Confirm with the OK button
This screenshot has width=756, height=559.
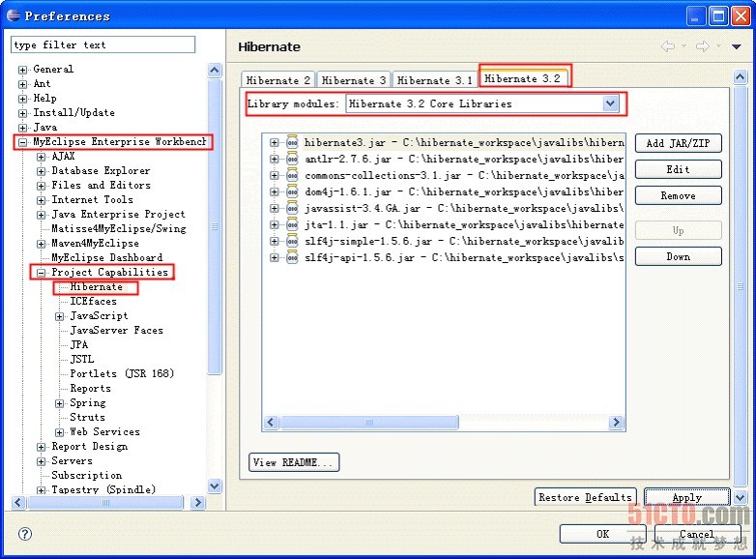point(602,534)
